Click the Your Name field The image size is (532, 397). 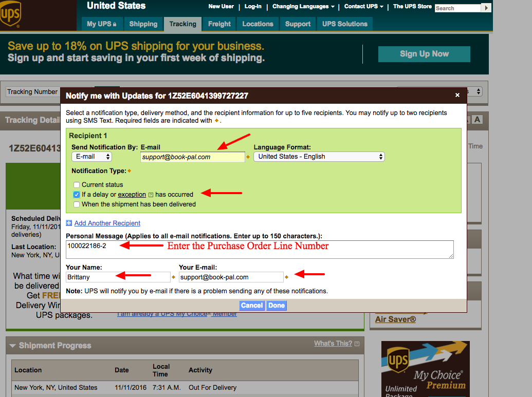118,277
